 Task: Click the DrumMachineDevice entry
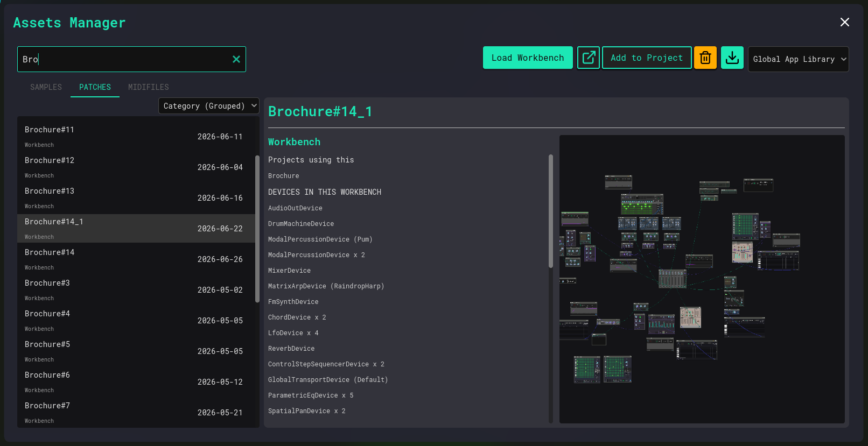pyautogui.click(x=301, y=224)
